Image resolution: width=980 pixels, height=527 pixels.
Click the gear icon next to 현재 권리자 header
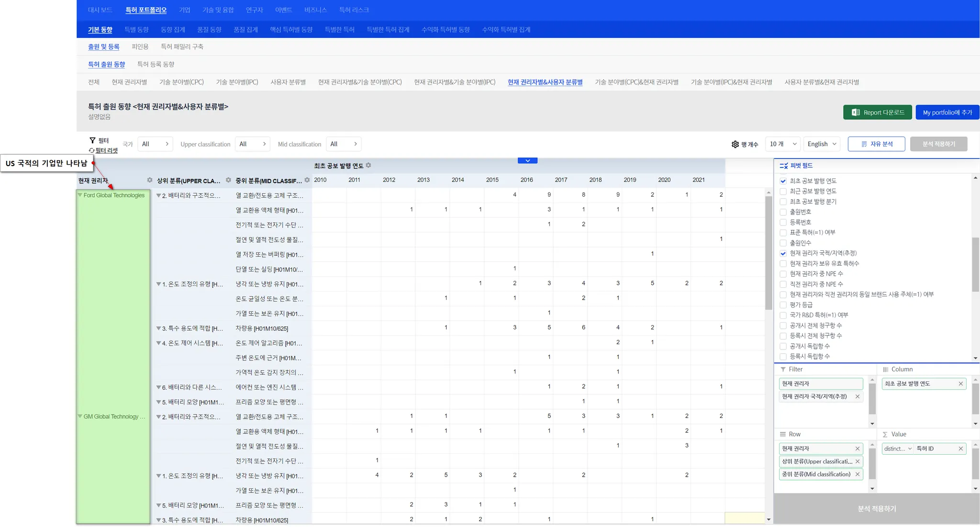[150, 180]
